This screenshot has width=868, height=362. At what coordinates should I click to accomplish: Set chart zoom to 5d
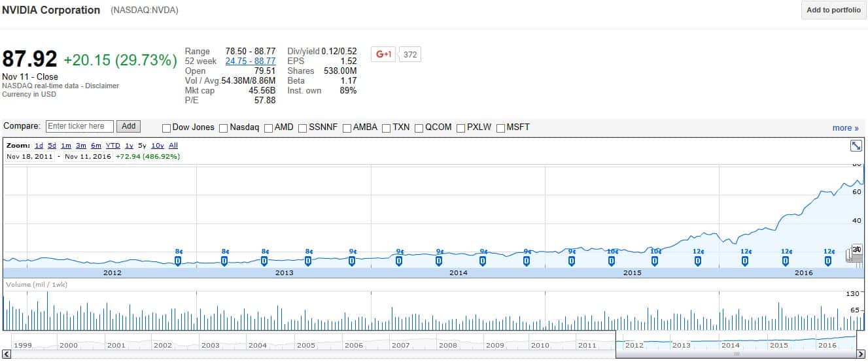coord(52,146)
